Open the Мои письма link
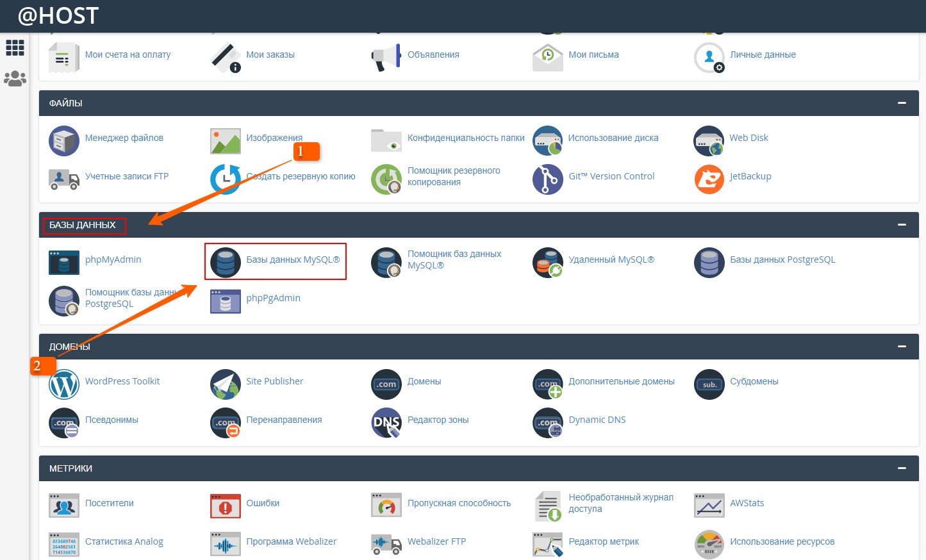The height and width of the screenshot is (560, 926). (594, 54)
